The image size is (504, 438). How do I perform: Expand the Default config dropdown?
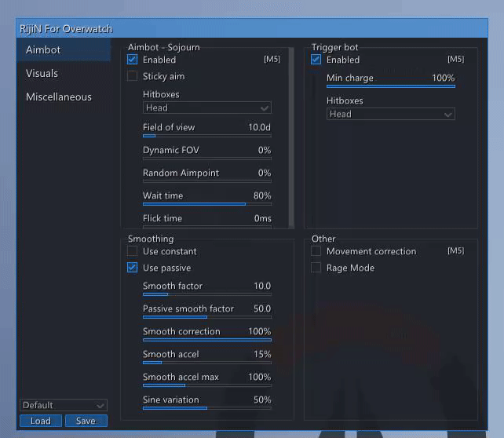(x=64, y=405)
